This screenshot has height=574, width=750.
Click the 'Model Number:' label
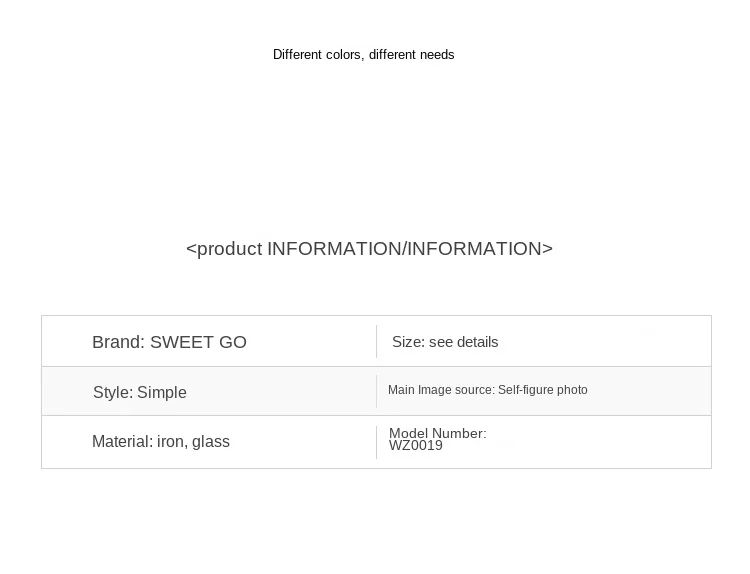pyautogui.click(x=438, y=433)
